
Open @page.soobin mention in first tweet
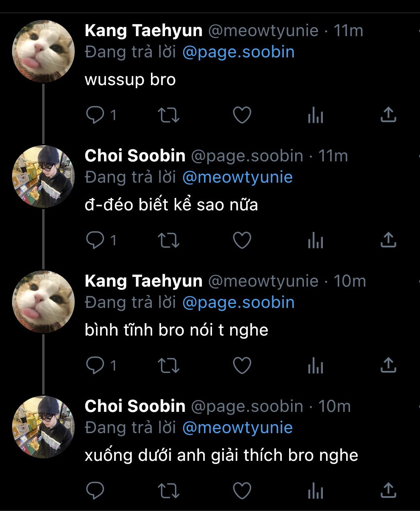pyautogui.click(x=238, y=52)
